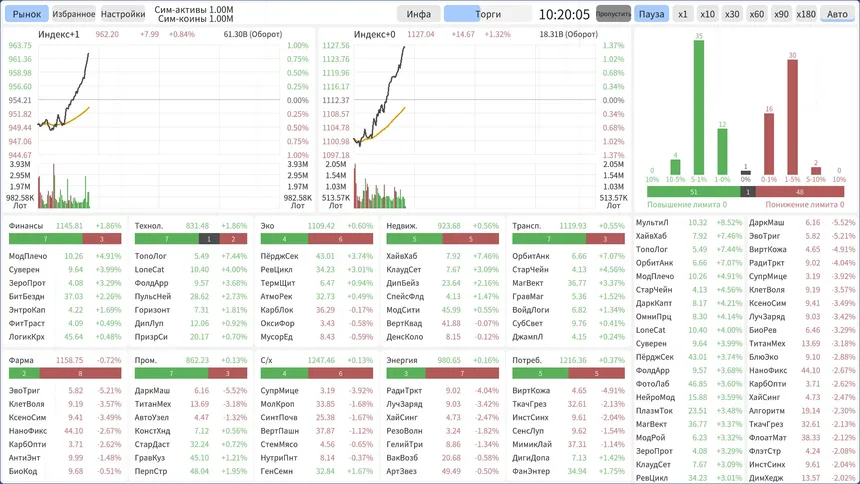
Task: Open the Настройки tab
Action: point(123,14)
